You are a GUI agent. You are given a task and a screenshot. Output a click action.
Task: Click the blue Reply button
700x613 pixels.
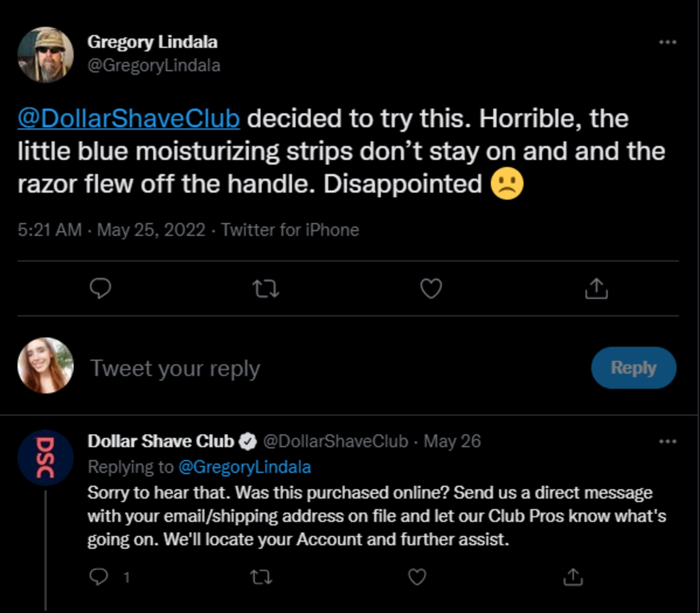click(x=633, y=368)
